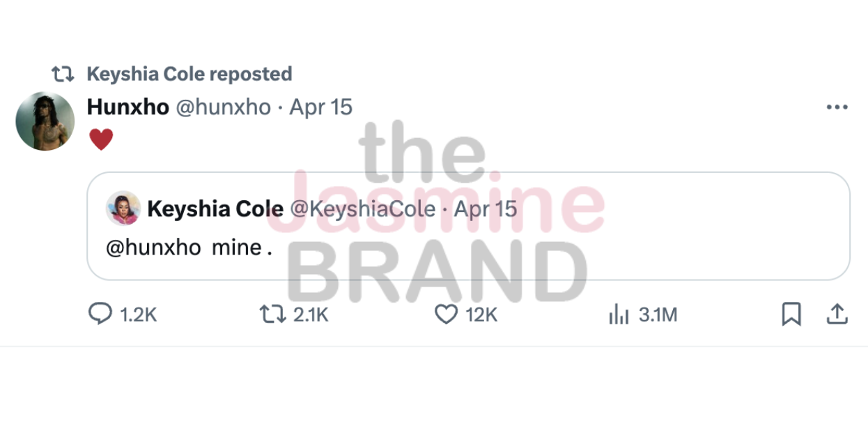This screenshot has height=424, width=868.
Task: Open the three-dot more options menu
Action: [x=836, y=106]
